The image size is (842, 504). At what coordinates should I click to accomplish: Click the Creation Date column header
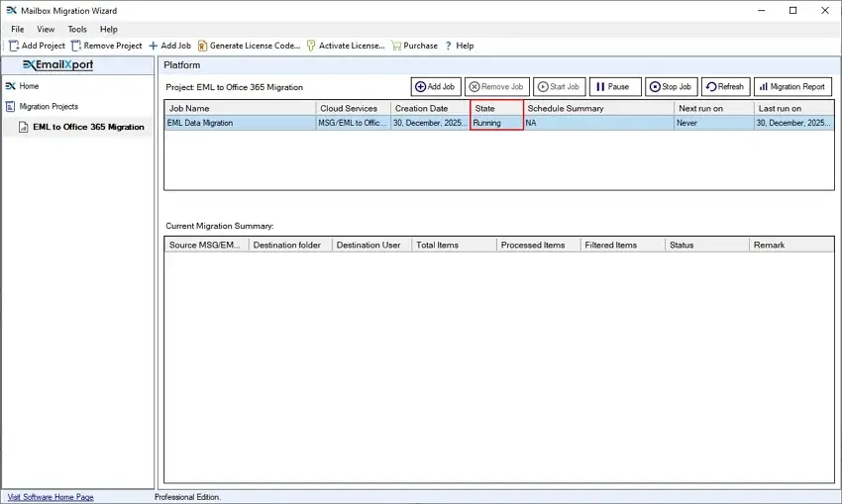point(430,108)
